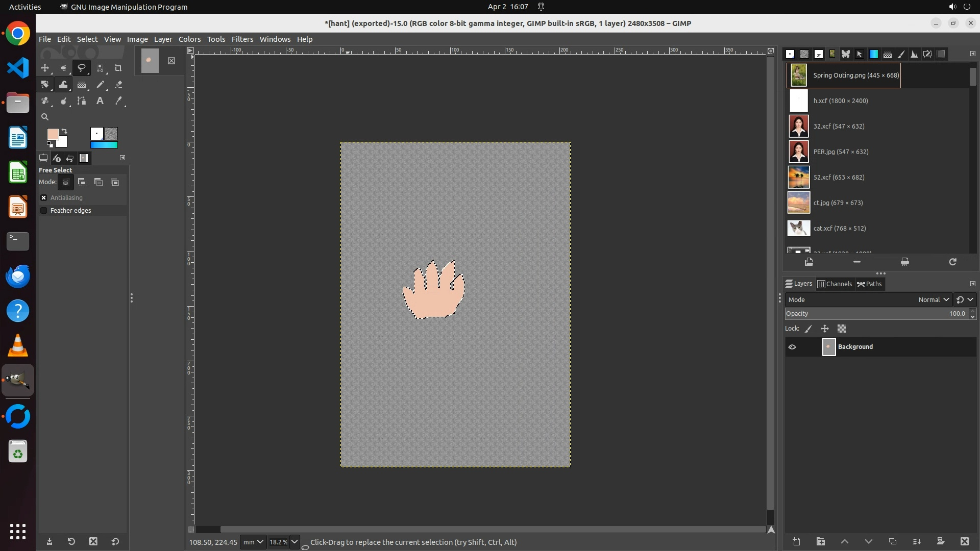Select the Text tool

pyautogui.click(x=100, y=101)
